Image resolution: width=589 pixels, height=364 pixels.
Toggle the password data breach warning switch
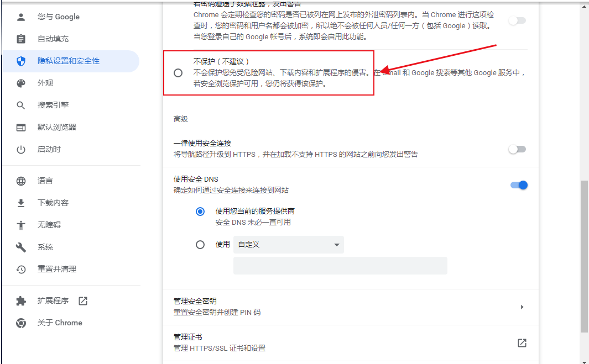[x=517, y=20]
